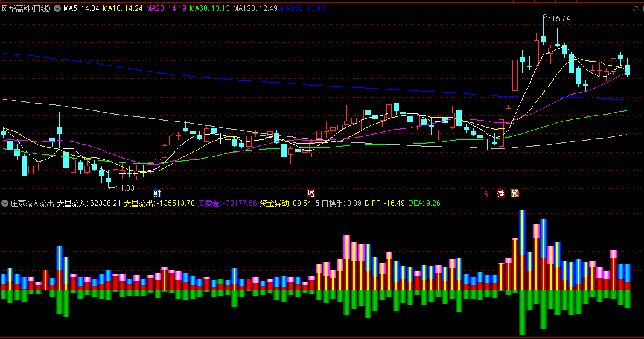Click the DIFF: -16.49 value

[385, 203]
